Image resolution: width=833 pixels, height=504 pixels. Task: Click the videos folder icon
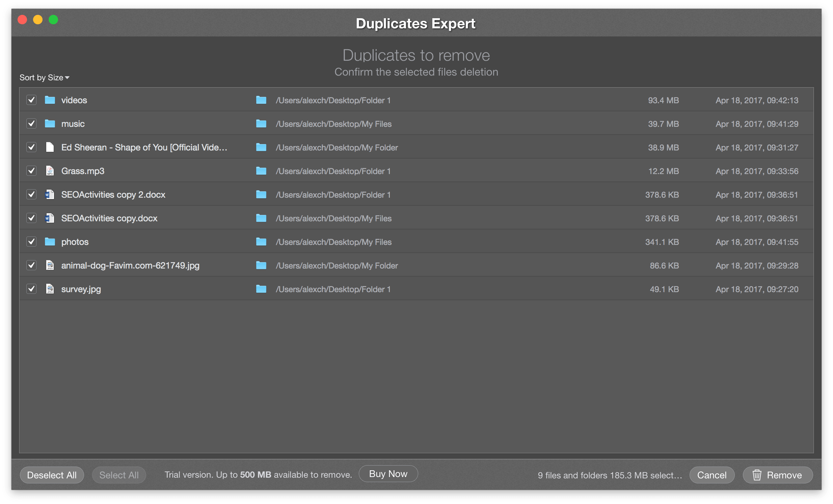pos(50,100)
